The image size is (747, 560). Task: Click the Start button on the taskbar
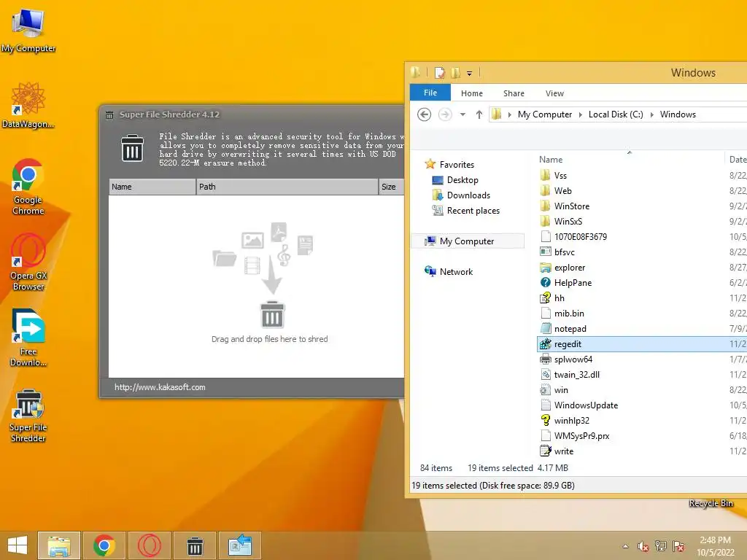coord(18,545)
